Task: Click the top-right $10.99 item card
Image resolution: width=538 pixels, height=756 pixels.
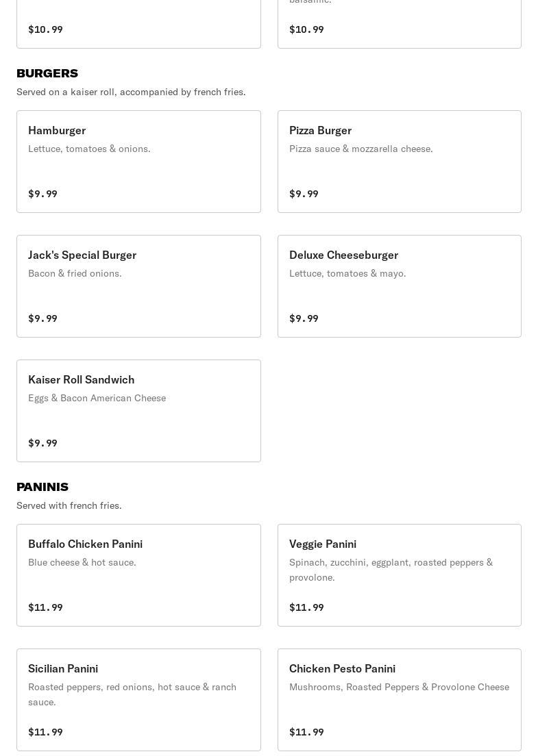Action: click(x=400, y=24)
